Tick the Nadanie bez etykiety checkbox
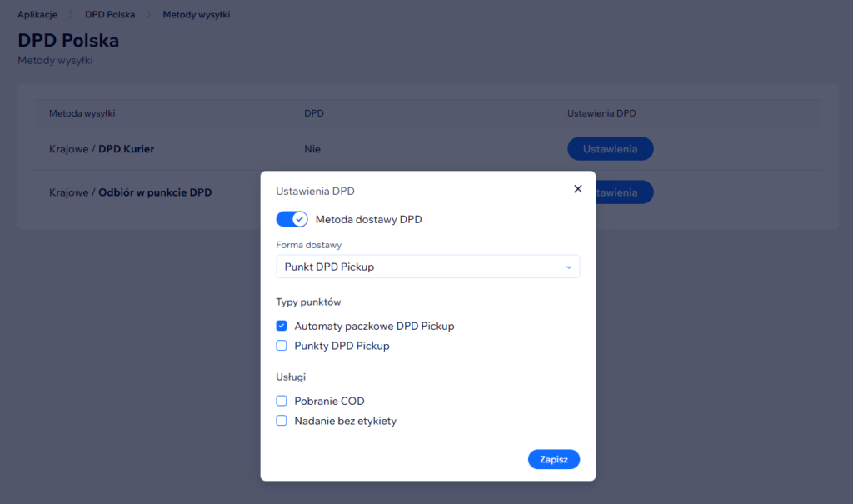Viewport: 853px width, 504px height. 282,421
